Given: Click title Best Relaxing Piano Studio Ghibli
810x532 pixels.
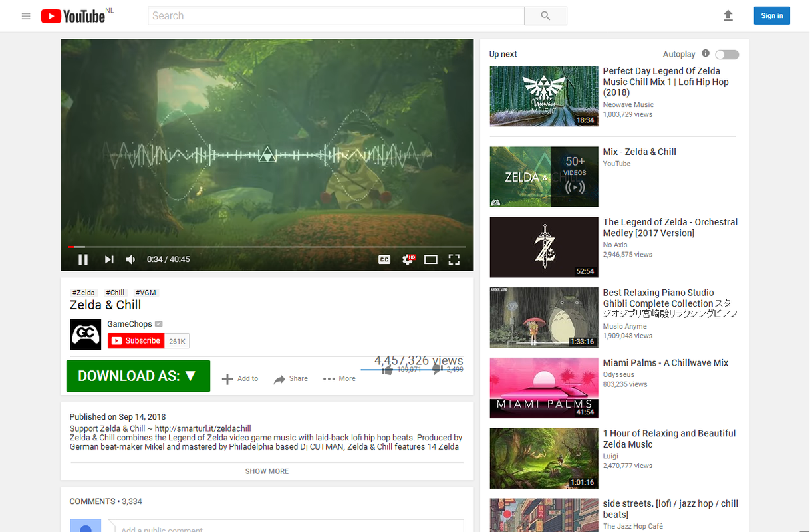Looking at the screenshot, I should [x=670, y=303].
